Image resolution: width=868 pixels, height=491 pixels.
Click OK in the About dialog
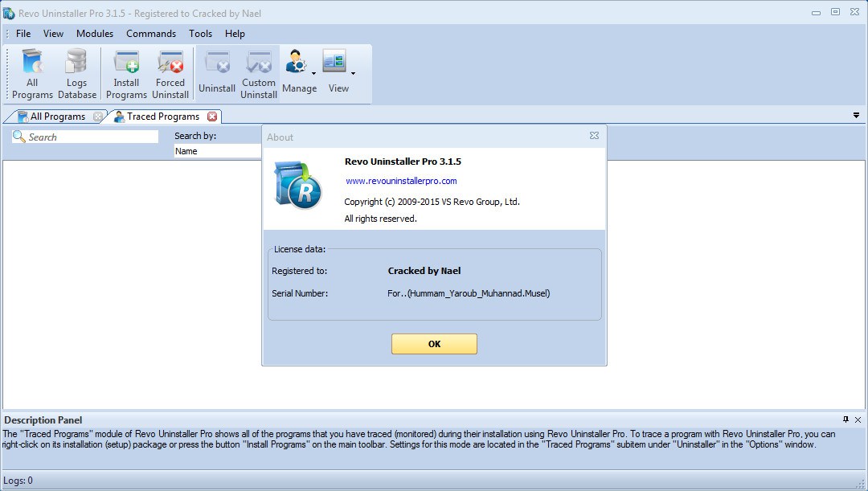[434, 344]
